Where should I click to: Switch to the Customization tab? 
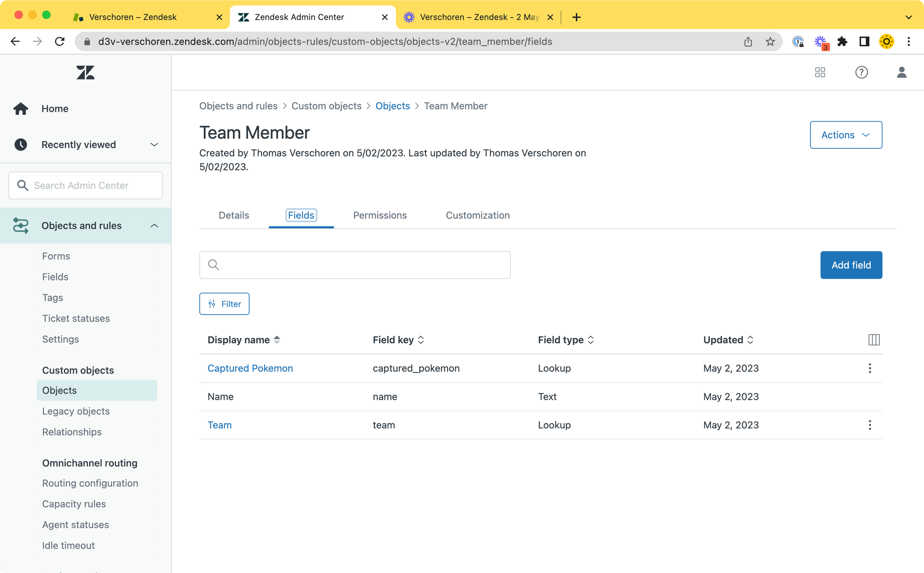477,215
